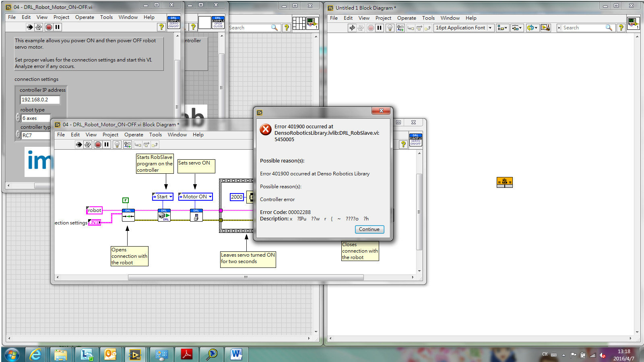Pause execution on 04 front panel

(58, 27)
